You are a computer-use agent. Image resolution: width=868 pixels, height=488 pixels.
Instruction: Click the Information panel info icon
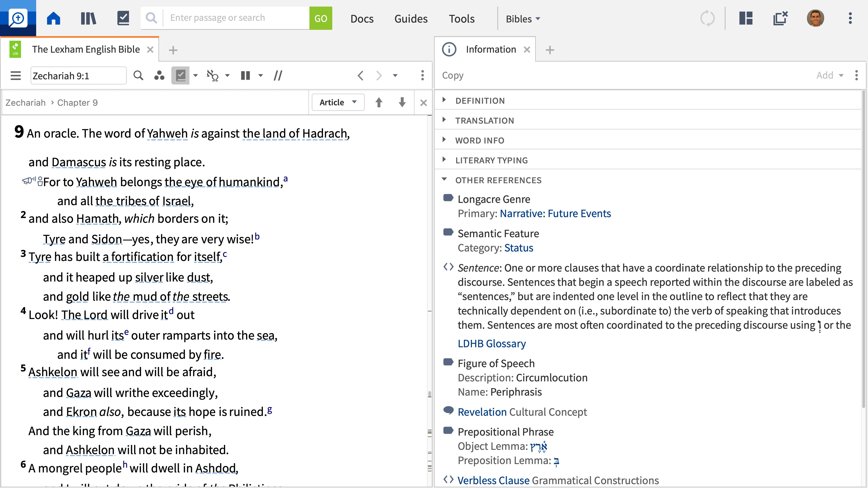click(x=449, y=49)
